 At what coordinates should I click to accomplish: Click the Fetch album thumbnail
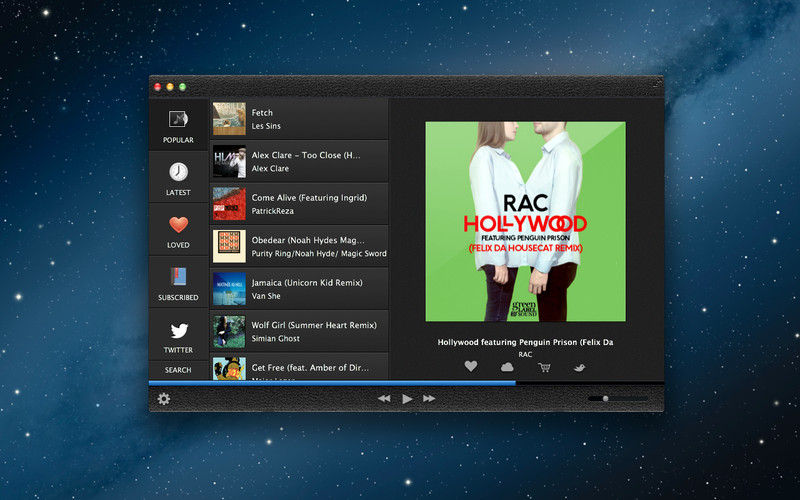pos(229,119)
